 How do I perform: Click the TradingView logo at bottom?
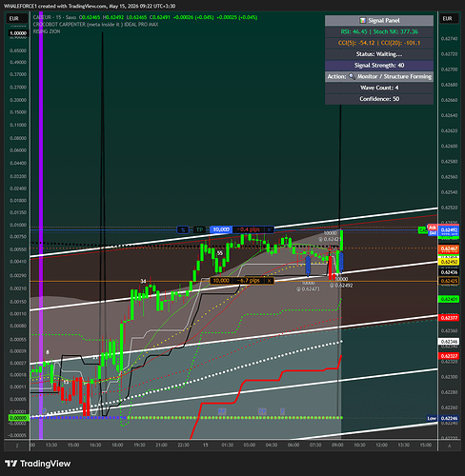(x=38, y=464)
